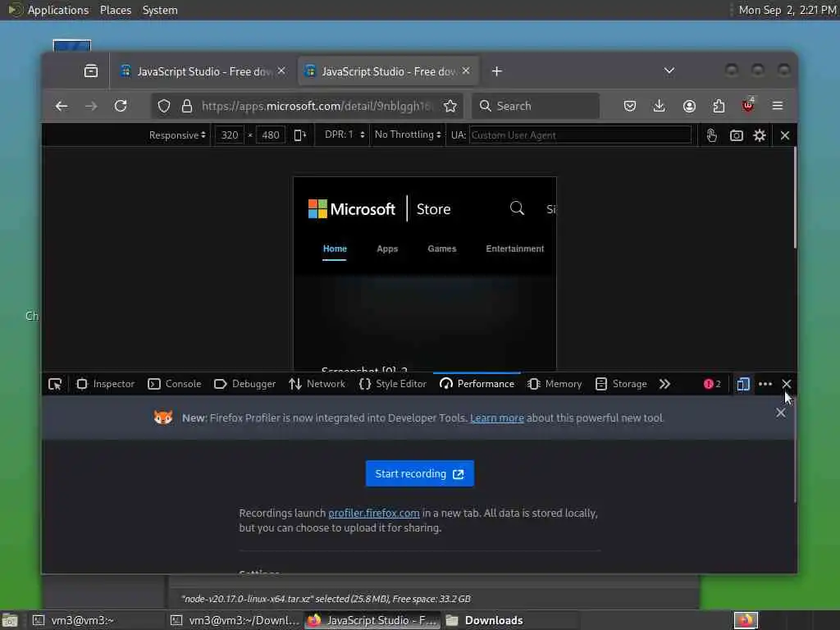Open the extensions puzzle icon
Screen dimensions: 840x630
[x=719, y=106]
